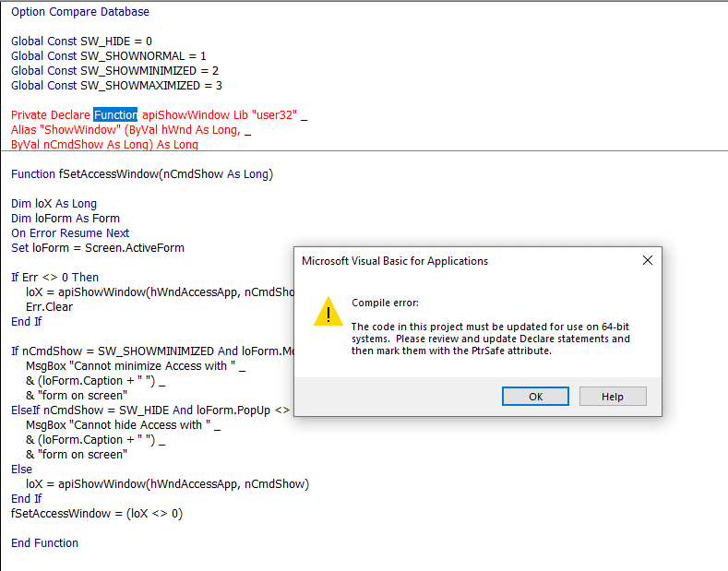The image size is (728, 571).
Task: Click the Alias "ShowWindow" line
Action: coord(131,129)
